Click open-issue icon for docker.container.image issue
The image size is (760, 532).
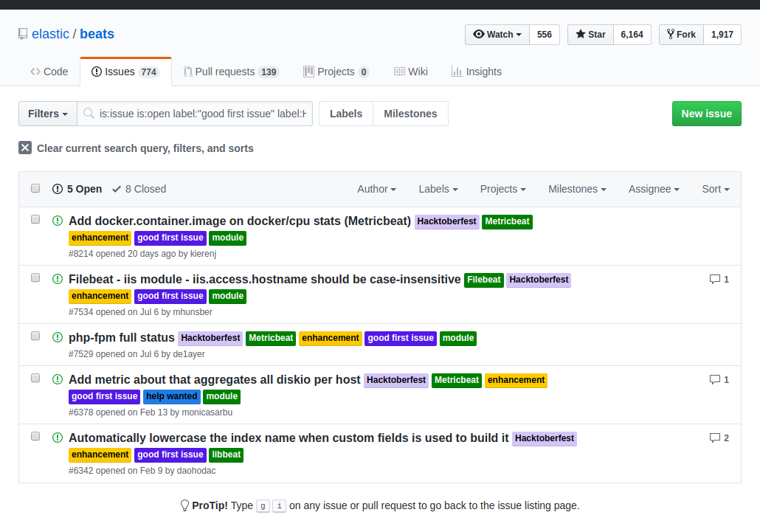tap(58, 221)
